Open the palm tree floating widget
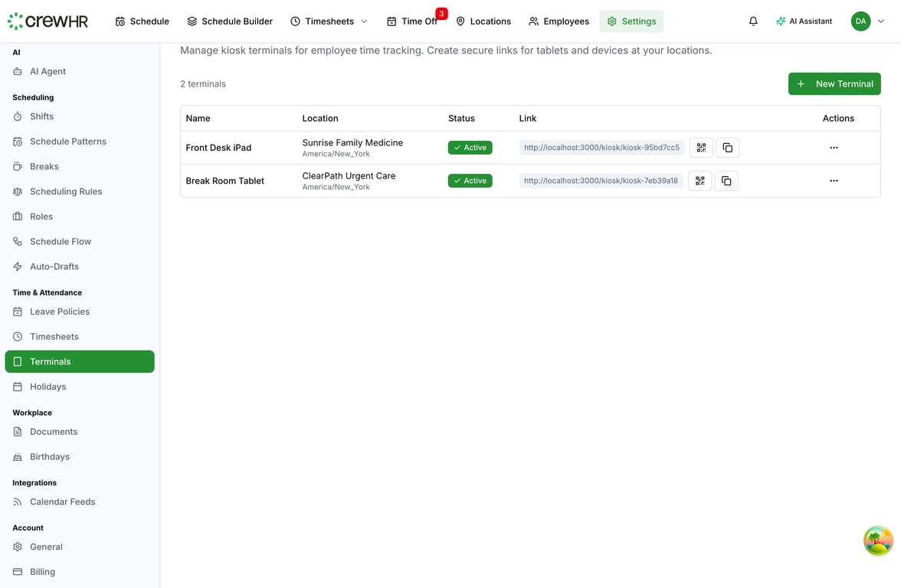 (878, 541)
